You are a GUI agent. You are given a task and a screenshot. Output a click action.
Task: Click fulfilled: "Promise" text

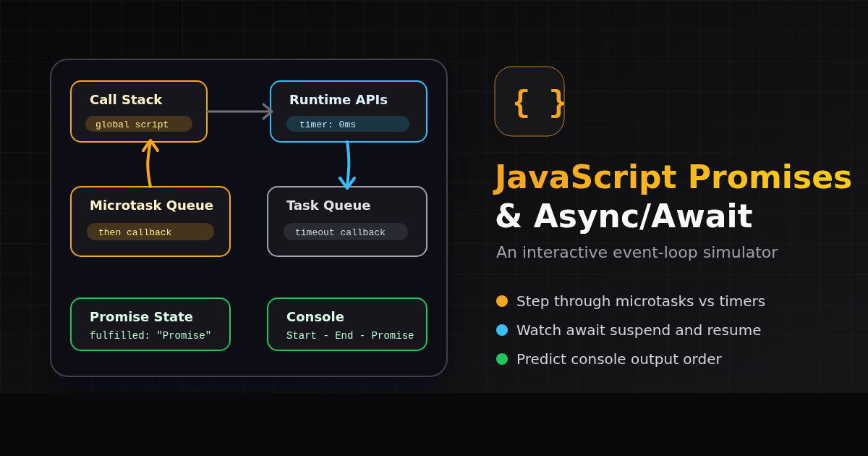coord(150,336)
